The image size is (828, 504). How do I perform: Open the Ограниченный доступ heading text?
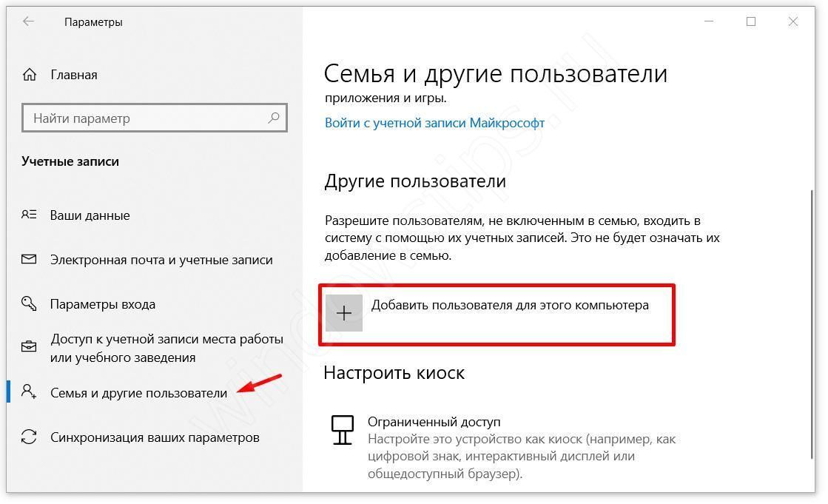[x=434, y=422]
